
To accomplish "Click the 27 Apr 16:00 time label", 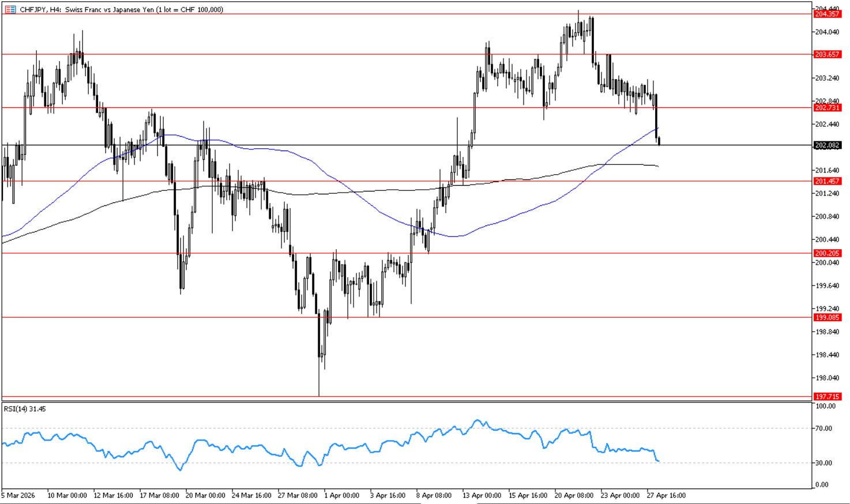I will click(666, 495).
